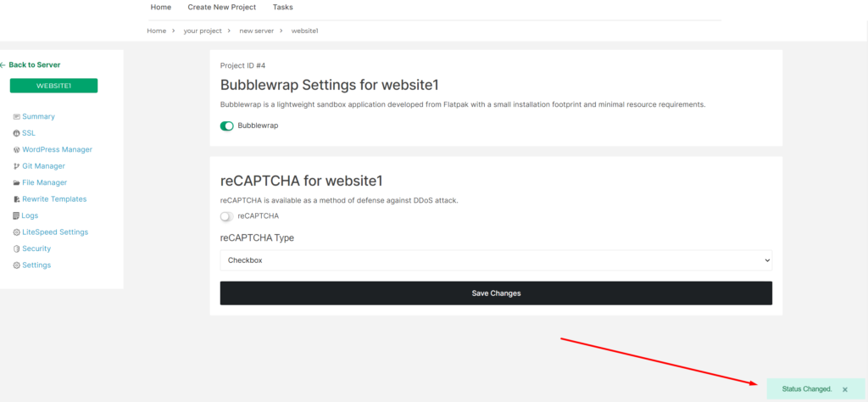This screenshot has height=402, width=868.
Task: Open 'new server' breadcrumb link
Action: click(256, 31)
